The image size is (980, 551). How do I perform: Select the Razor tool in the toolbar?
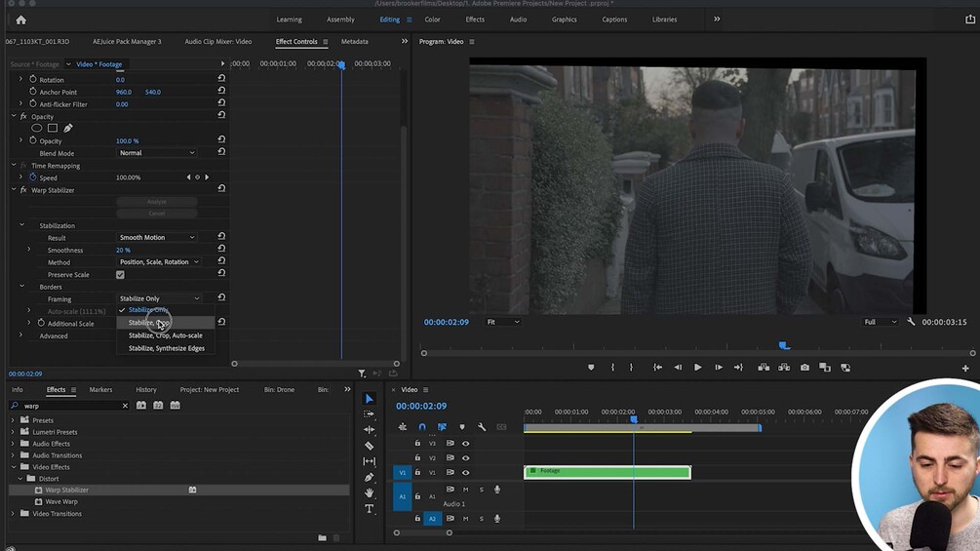coord(369,446)
